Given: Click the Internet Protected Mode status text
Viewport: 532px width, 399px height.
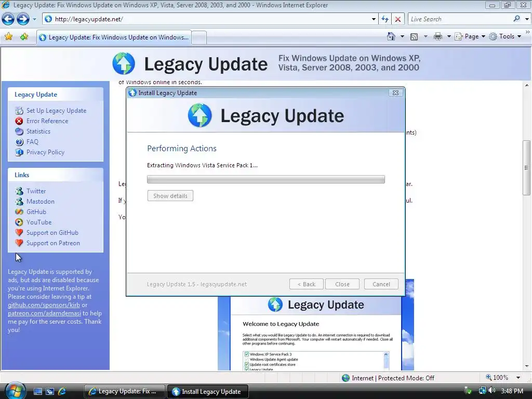Looking at the screenshot, I should click(x=393, y=378).
